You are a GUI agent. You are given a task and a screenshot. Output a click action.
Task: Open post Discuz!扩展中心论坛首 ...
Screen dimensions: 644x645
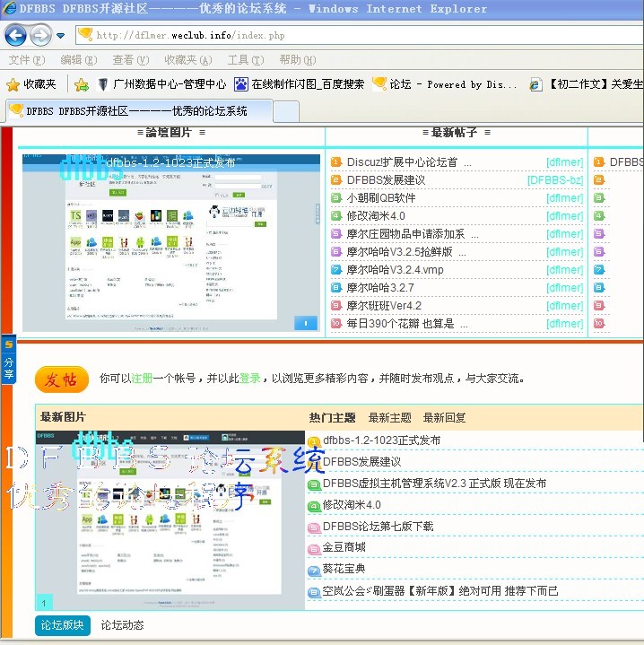pyautogui.click(x=409, y=162)
